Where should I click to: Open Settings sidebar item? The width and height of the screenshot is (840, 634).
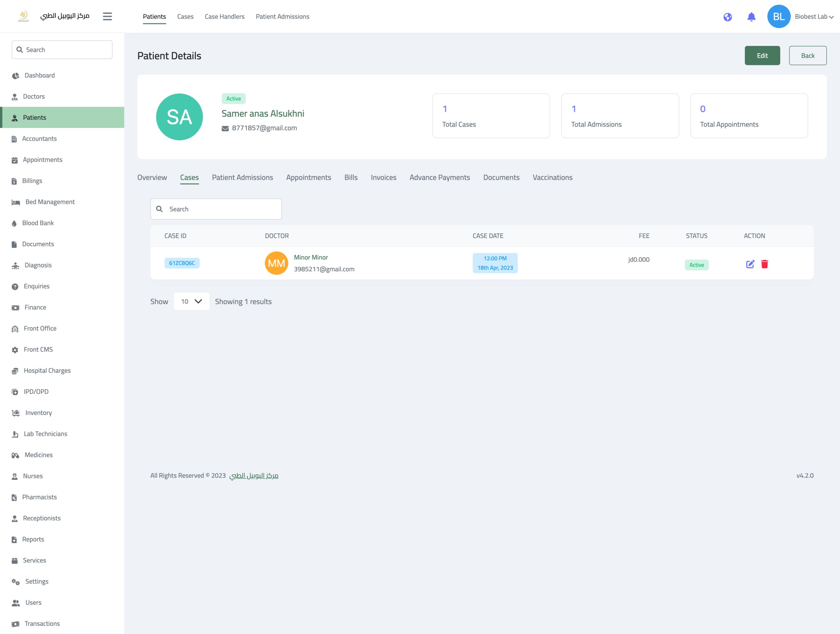(62, 581)
